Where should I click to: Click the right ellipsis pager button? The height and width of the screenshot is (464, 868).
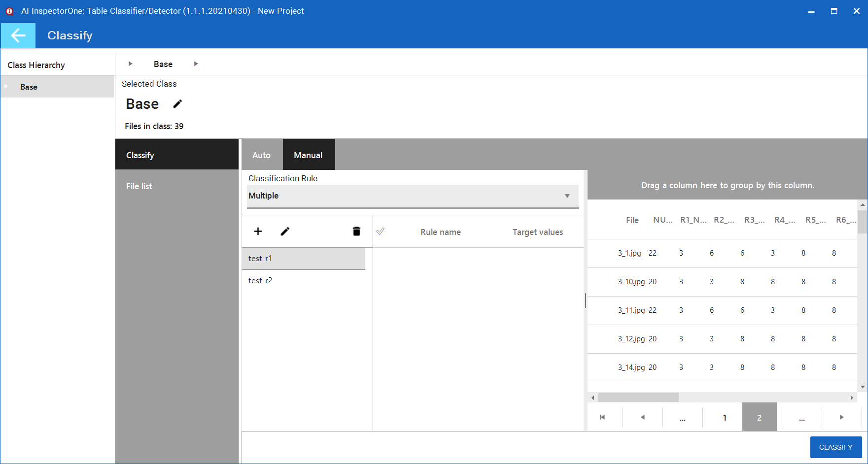click(802, 417)
